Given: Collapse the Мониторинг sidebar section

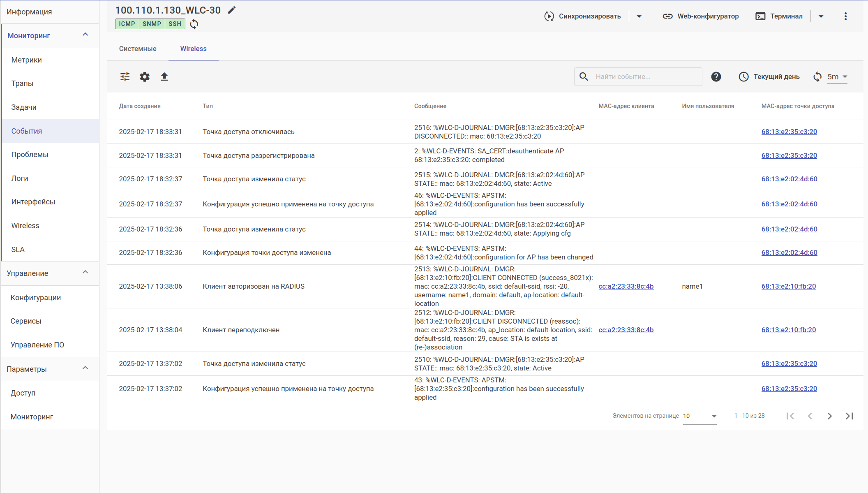Looking at the screenshot, I should (x=85, y=35).
